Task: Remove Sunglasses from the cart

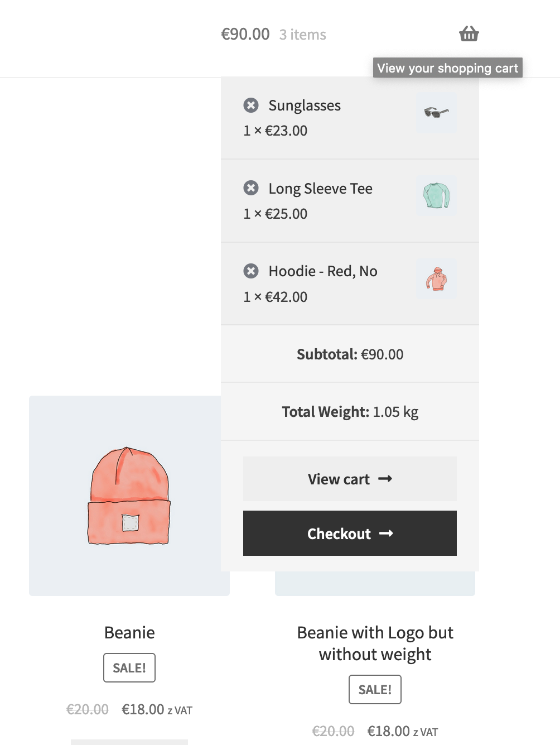Action: (x=251, y=105)
